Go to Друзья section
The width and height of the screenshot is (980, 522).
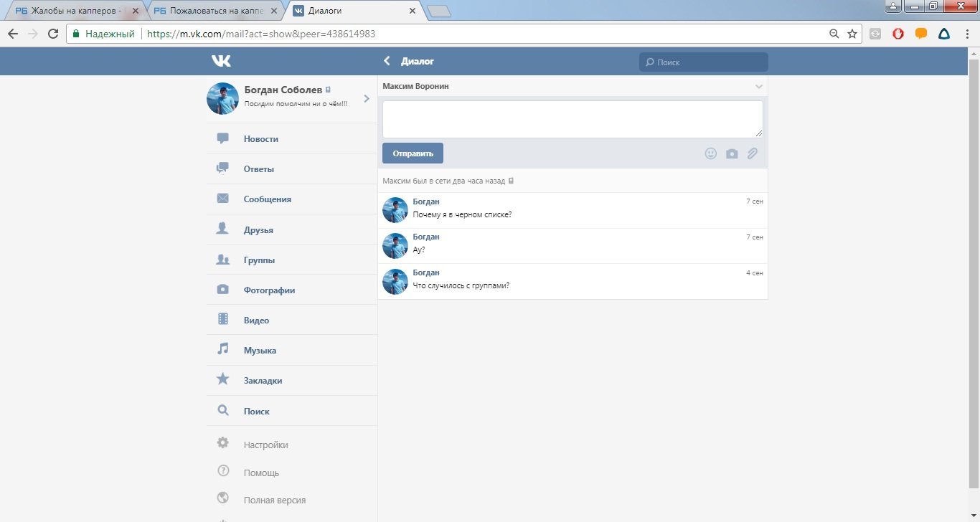point(258,230)
